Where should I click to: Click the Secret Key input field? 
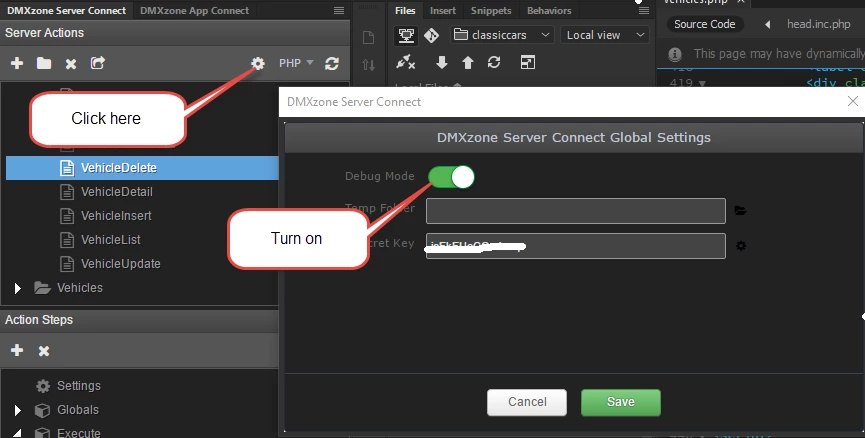click(575, 246)
